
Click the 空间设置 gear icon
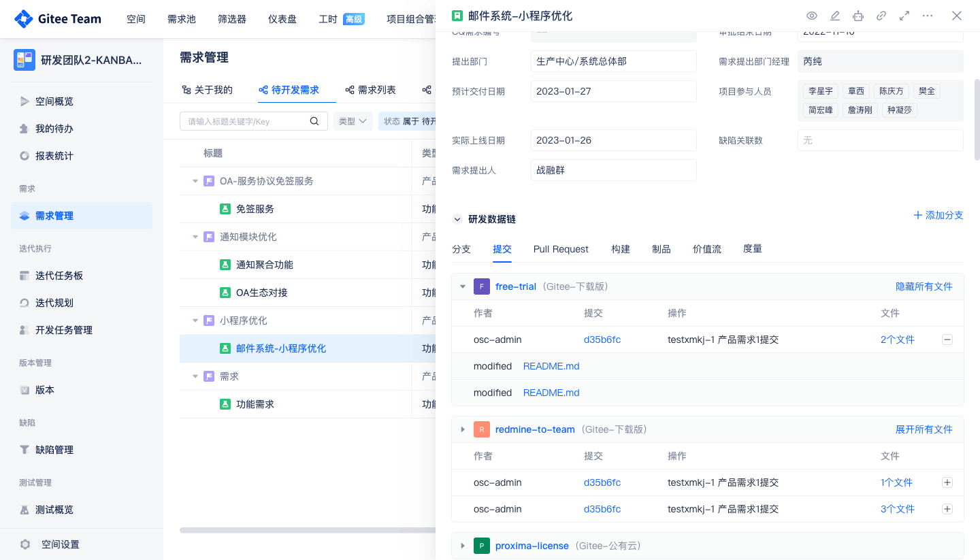25,544
